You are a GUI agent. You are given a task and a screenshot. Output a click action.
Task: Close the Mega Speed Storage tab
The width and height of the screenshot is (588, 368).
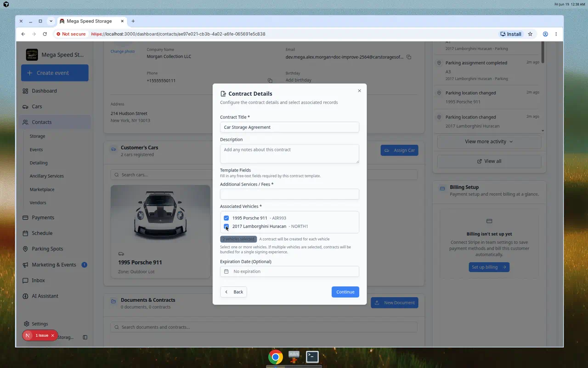[x=123, y=21]
